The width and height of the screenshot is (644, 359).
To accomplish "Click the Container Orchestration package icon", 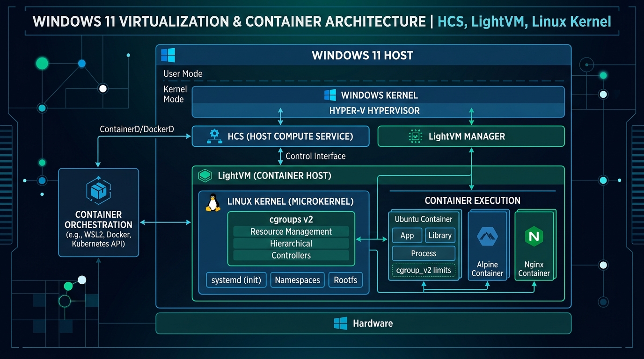I will [98, 191].
